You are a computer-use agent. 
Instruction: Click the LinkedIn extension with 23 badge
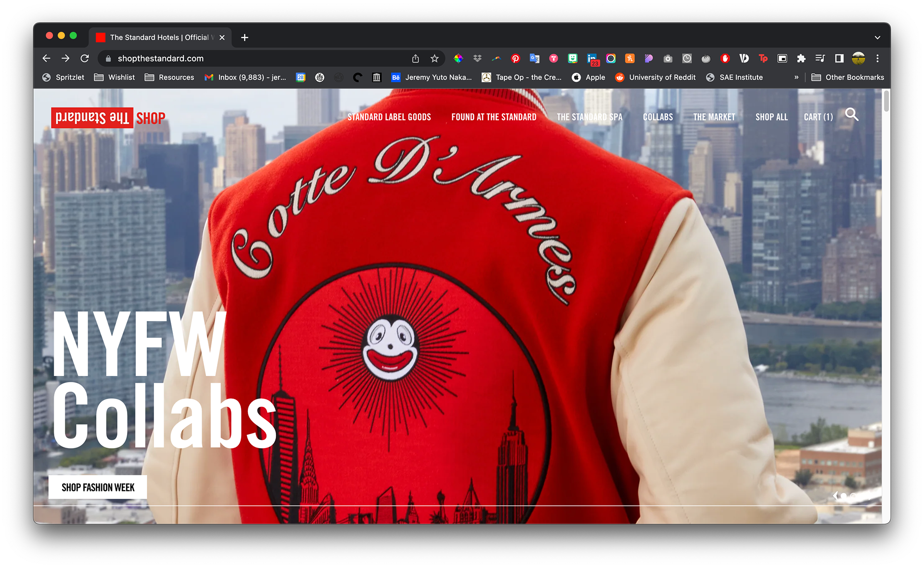(592, 59)
